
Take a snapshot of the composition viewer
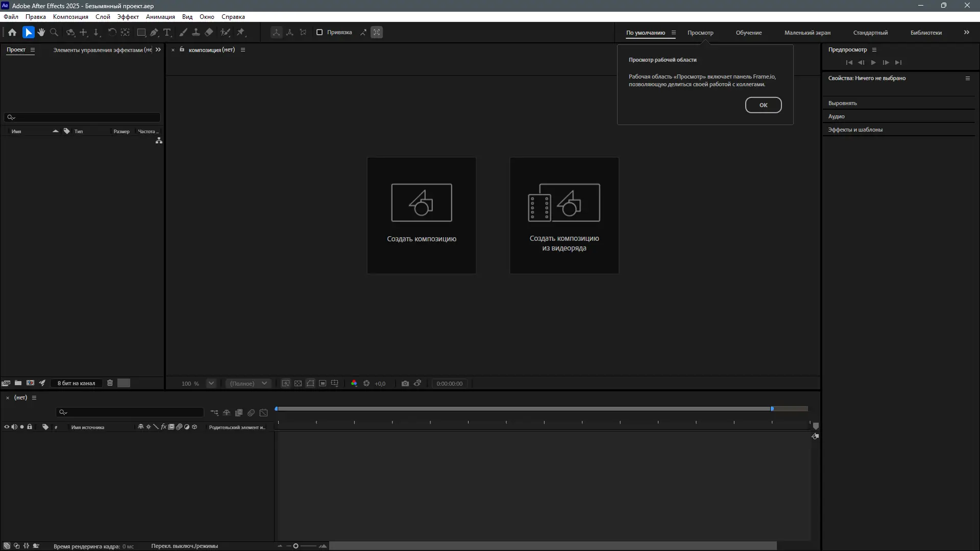pyautogui.click(x=405, y=383)
